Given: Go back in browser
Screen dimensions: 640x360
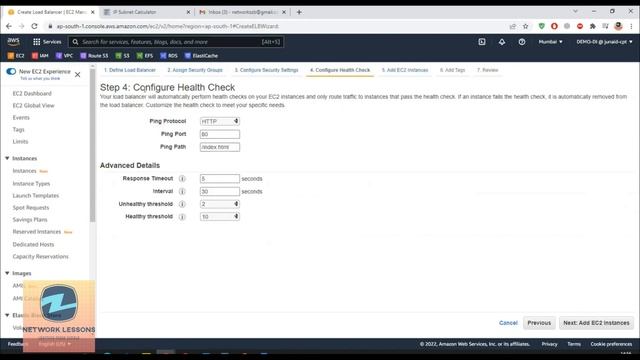Looking at the screenshot, I should [9, 26].
